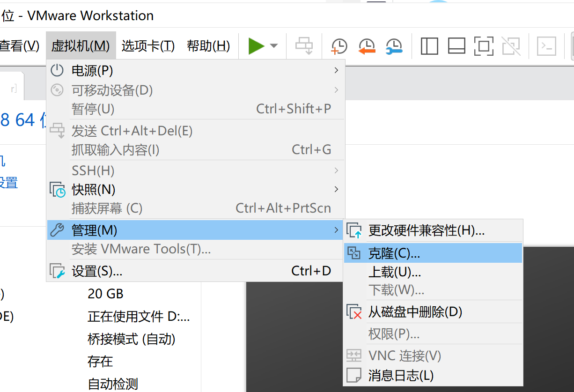
Task: Open the 查看(V) menu
Action: pyautogui.click(x=19, y=46)
